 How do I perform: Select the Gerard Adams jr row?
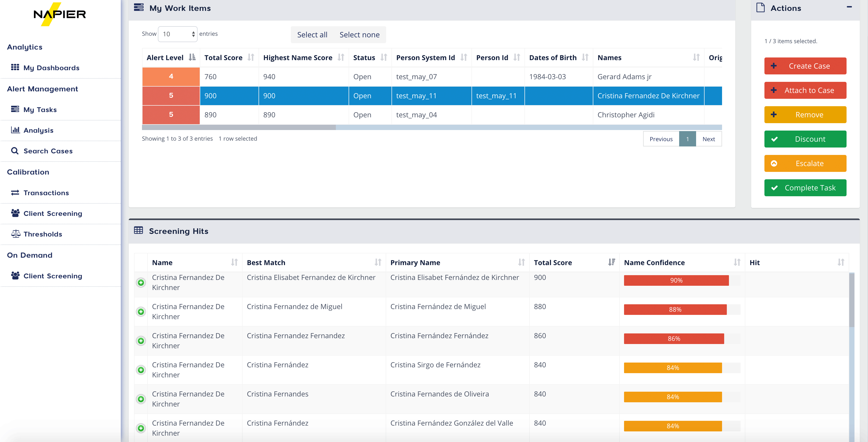tap(624, 77)
